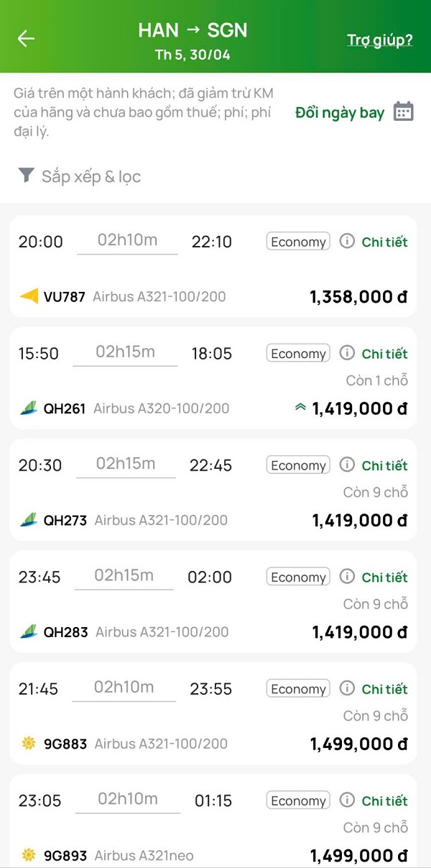This screenshot has width=431, height=868.
Task: Tap the Bamboo Airways logo on QH283
Action: point(29,631)
